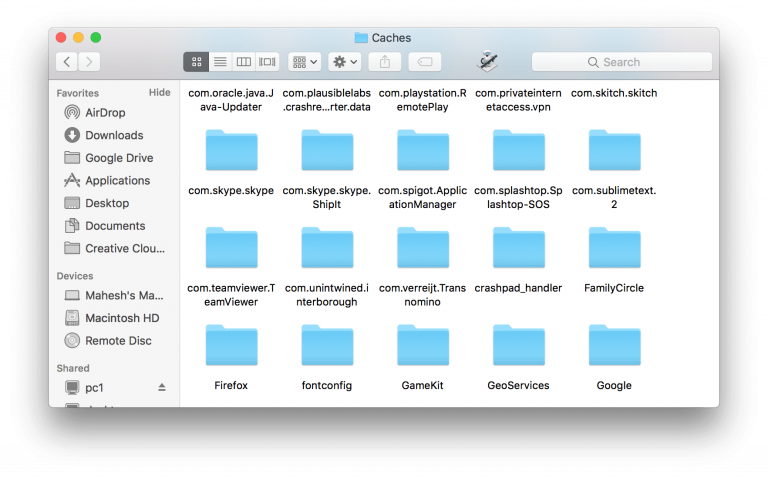
Task: Select the com.unintwined.interborough folder
Action: pos(327,247)
